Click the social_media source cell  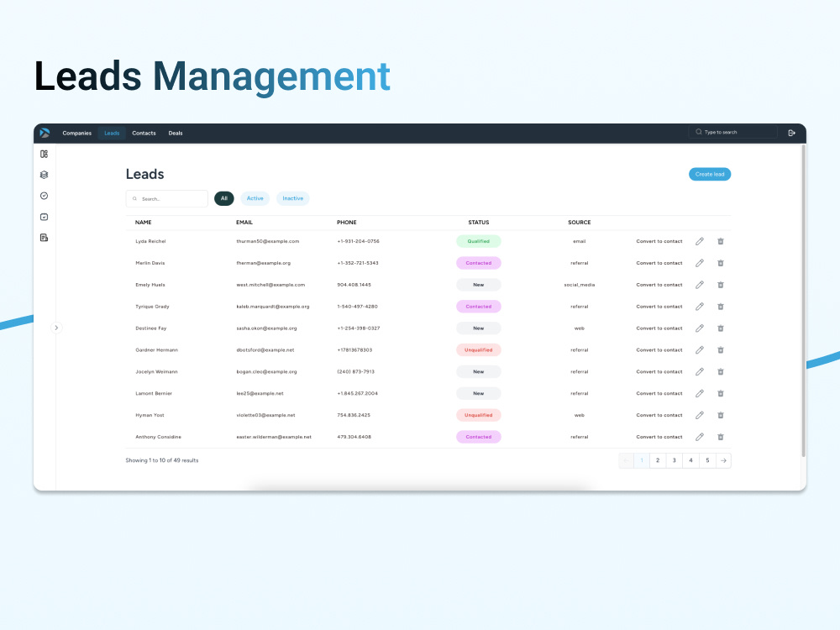tap(579, 285)
